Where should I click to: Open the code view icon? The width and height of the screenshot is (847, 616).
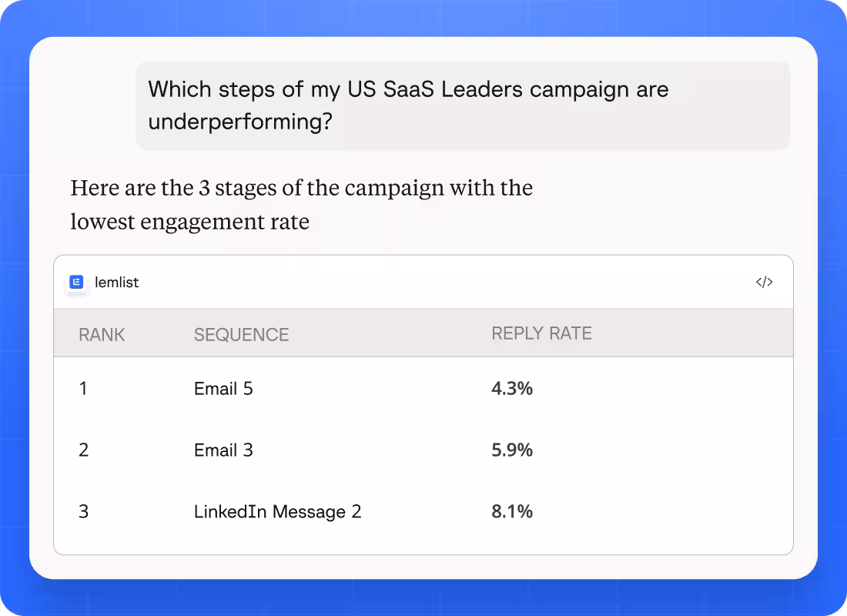(x=764, y=282)
